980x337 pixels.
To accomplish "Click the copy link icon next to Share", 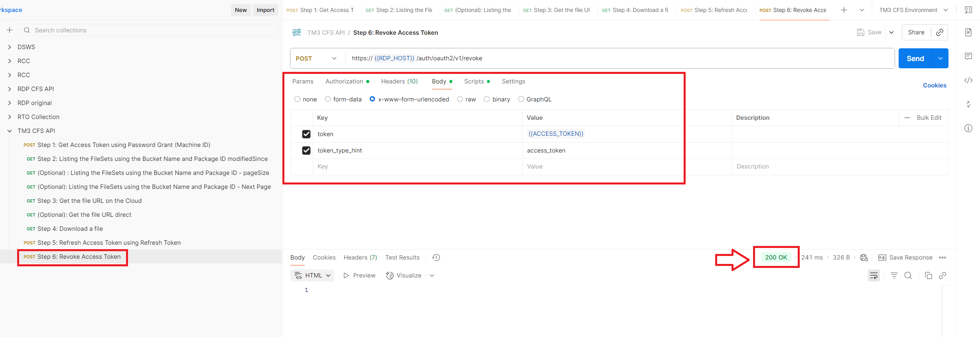I will [939, 32].
